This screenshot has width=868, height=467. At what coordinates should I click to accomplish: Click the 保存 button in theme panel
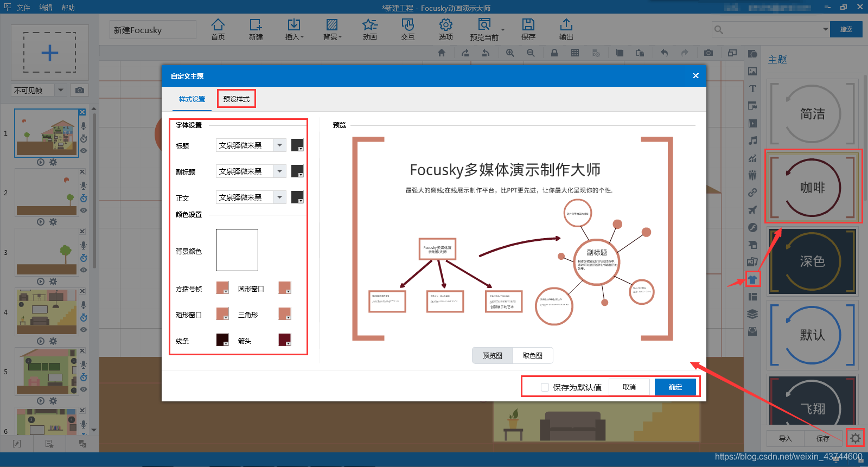click(823, 438)
